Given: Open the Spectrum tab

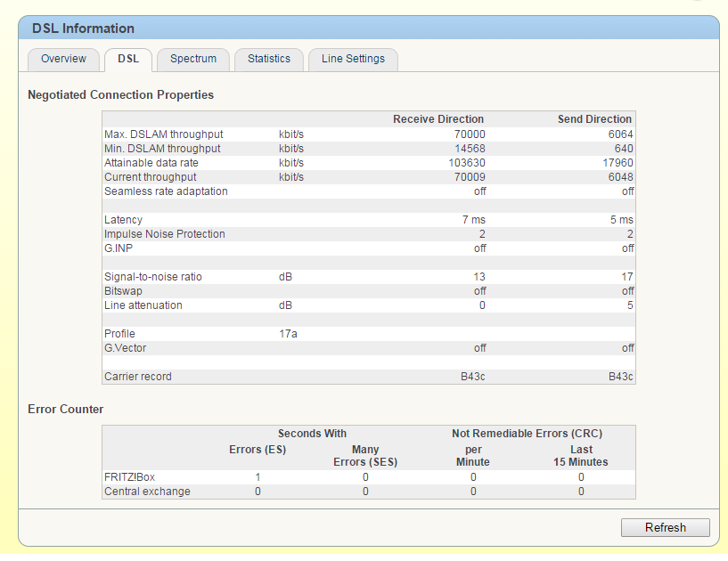Looking at the screenshot, I should pyautogui.click(x=193, y=59).
